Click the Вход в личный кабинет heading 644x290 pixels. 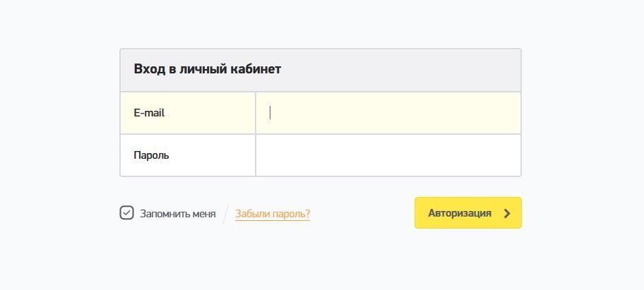(x=208, y=69)
